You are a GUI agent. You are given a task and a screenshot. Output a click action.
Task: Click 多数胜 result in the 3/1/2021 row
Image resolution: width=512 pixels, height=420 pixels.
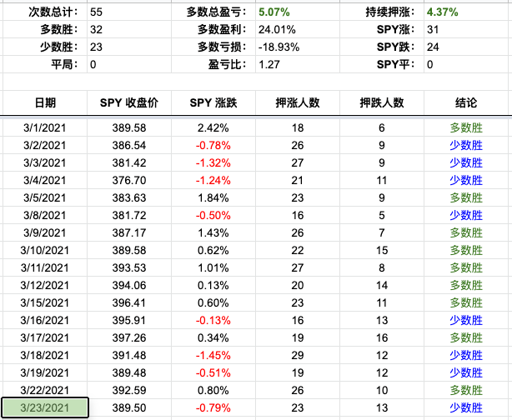click(466, 127)
